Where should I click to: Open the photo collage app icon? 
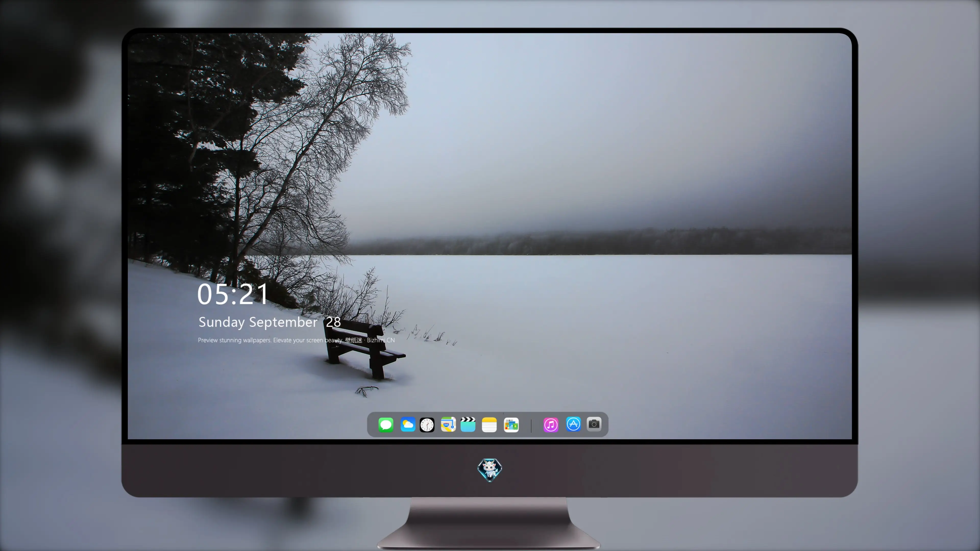point(511,425)
